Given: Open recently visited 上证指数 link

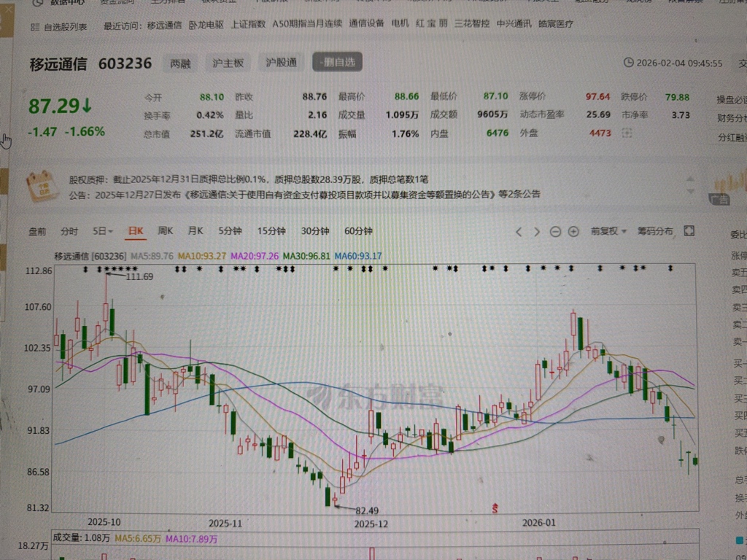Looking at the screenshot, I should pyautogui.click(x=248, y=24).
